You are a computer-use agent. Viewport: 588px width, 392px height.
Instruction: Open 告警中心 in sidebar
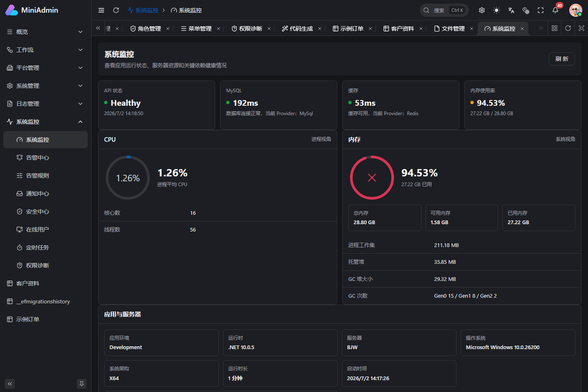pyautogui.click(x=45, y=158)
